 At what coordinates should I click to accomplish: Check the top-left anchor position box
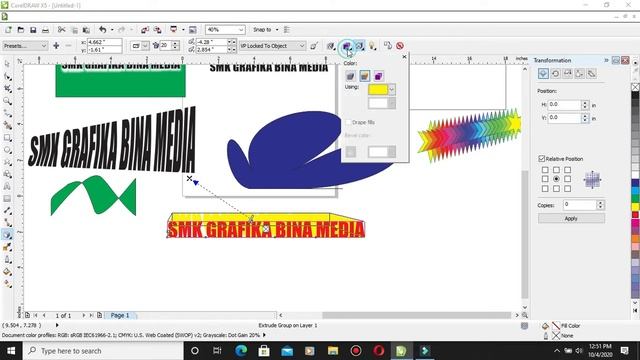tap(545, 169)
